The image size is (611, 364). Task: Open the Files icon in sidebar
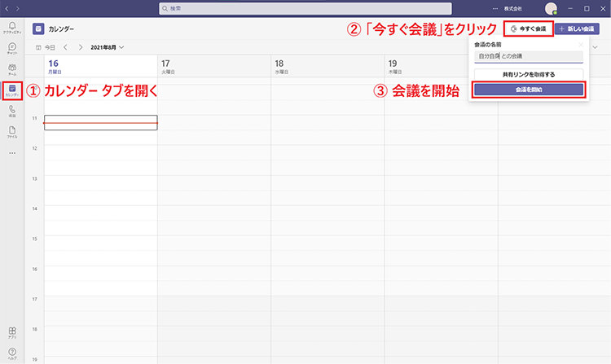coord(12,132)
